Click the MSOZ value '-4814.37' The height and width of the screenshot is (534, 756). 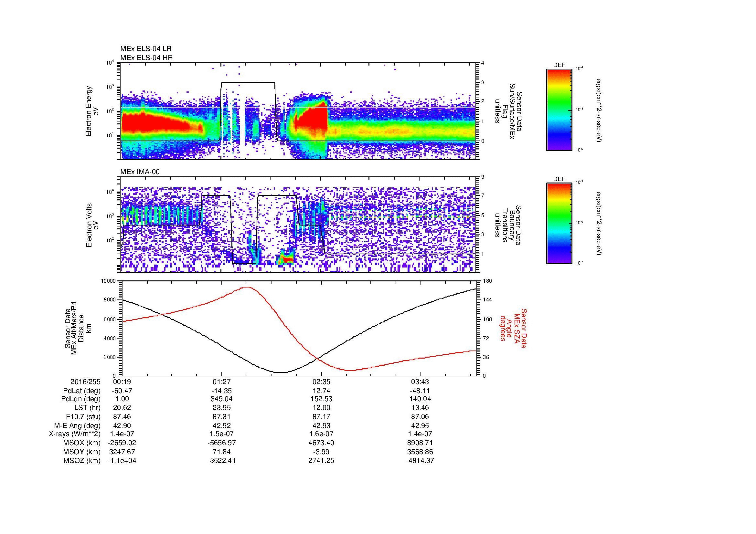click(x=420, y=461)
